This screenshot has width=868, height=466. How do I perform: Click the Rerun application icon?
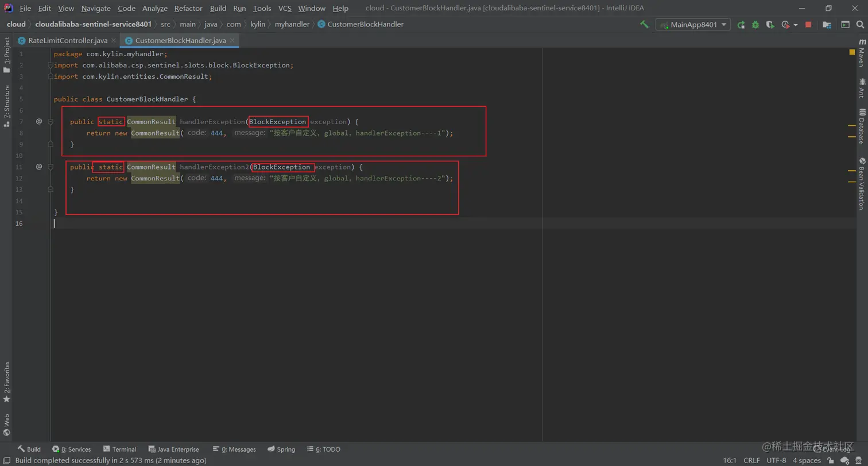[x=741, y=25]
